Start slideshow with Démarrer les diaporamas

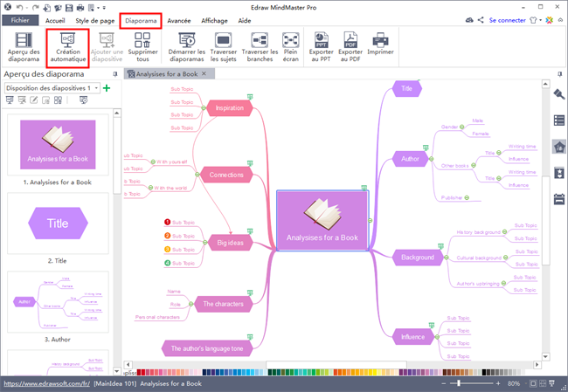coord(186,47)
